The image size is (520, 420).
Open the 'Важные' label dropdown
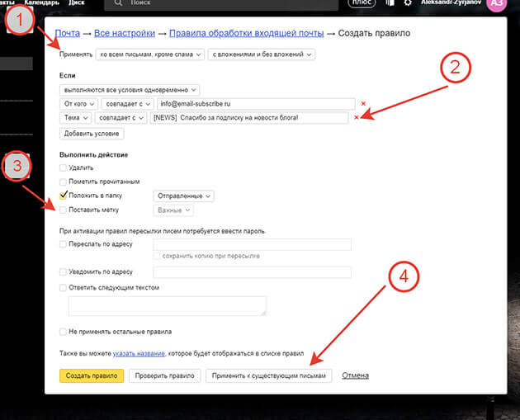pos(173,210)
